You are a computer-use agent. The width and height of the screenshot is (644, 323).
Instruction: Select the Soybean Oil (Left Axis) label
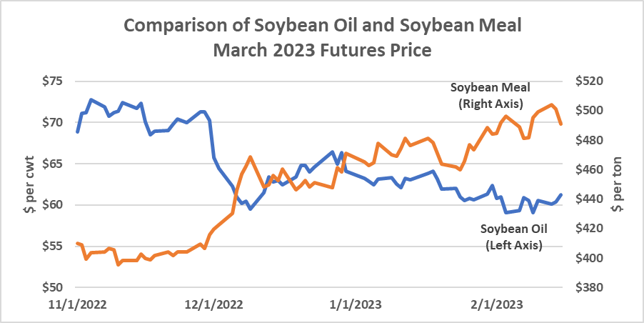(514, 237)
